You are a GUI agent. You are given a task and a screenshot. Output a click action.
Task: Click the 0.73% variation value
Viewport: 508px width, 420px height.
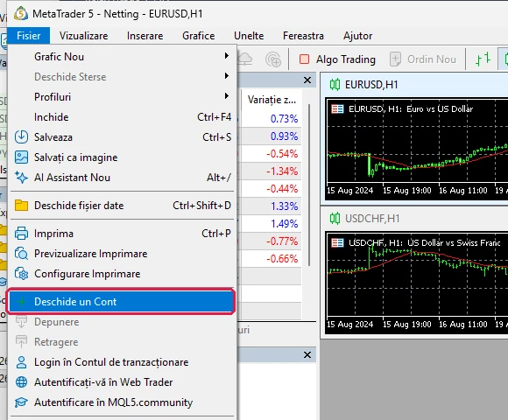click(x=284, y=119)
